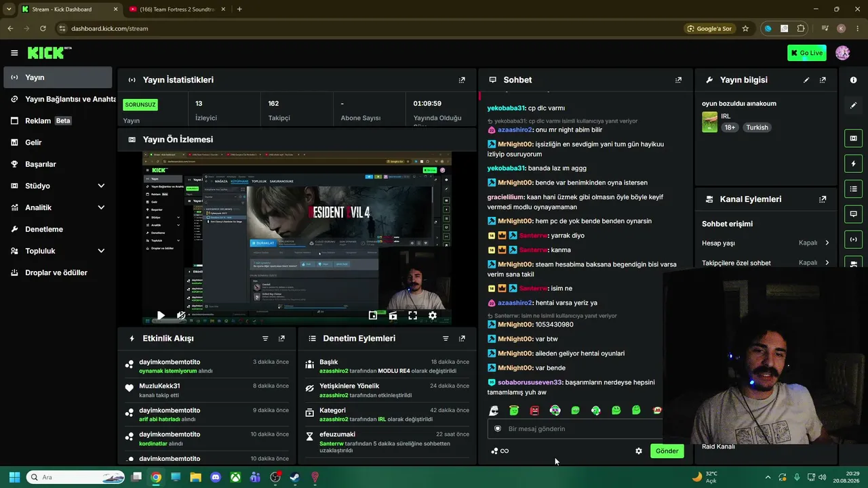The height and width of the screenshot is (488, 868).
Task: Open Denetleme sidebar item
Action: pyautogui.click(x=58, y=229)
